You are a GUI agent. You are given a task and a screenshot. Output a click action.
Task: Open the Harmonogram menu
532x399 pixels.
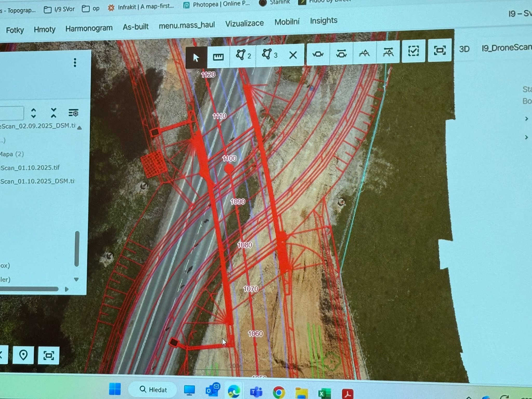point(89,28)
